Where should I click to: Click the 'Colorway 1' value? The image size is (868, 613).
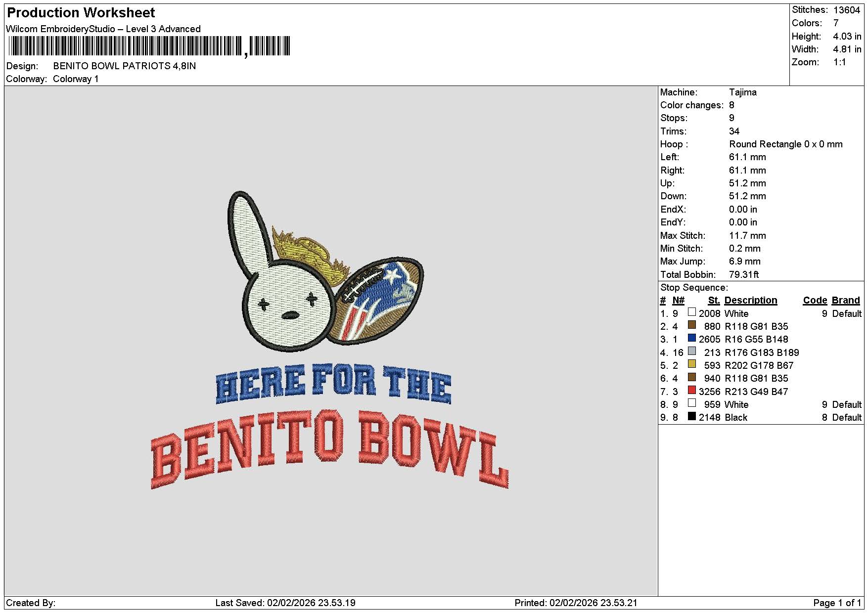76,79
